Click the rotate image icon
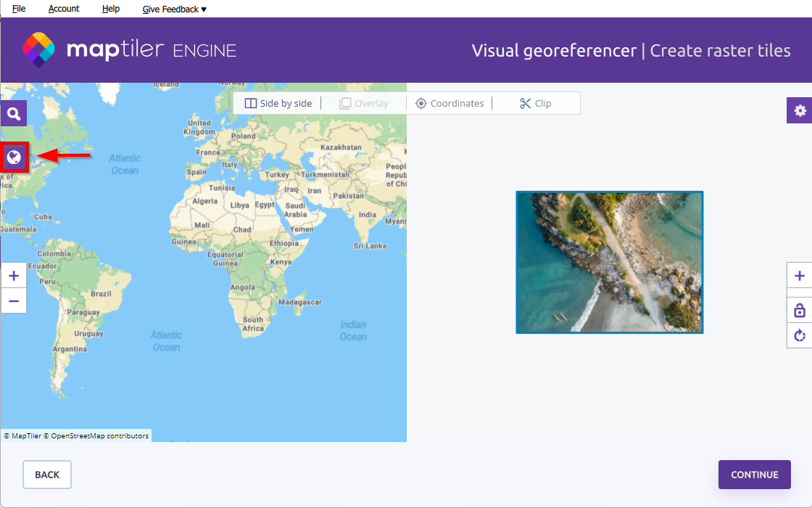This screenshot has width=812, height=508. 800,335
